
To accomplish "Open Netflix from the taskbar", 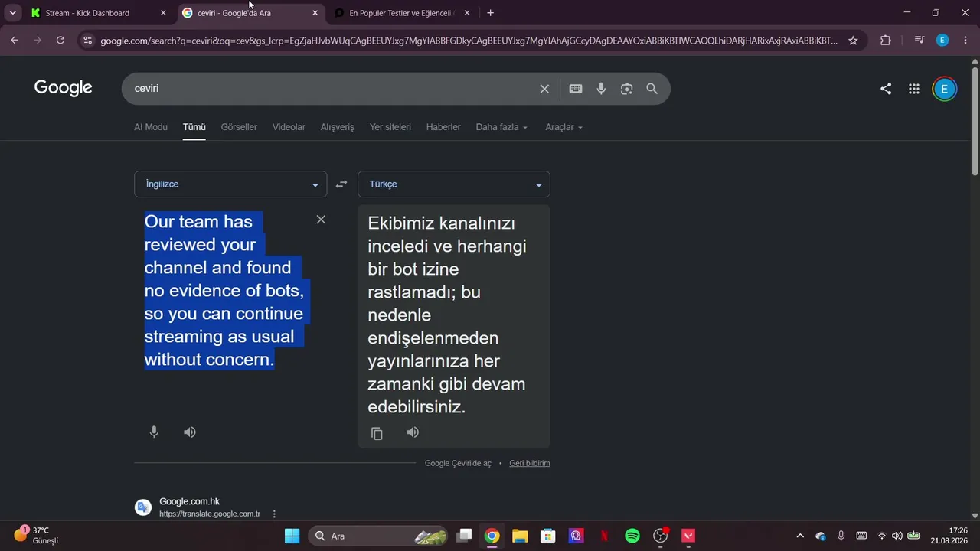I will 604,536.
